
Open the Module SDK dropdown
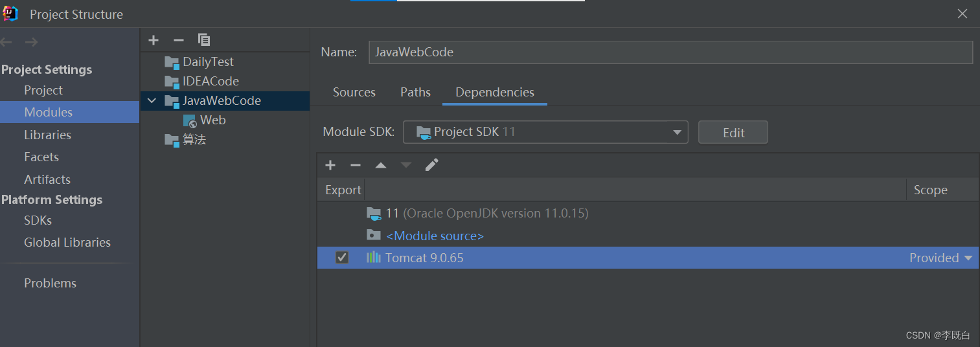[677, 132]
